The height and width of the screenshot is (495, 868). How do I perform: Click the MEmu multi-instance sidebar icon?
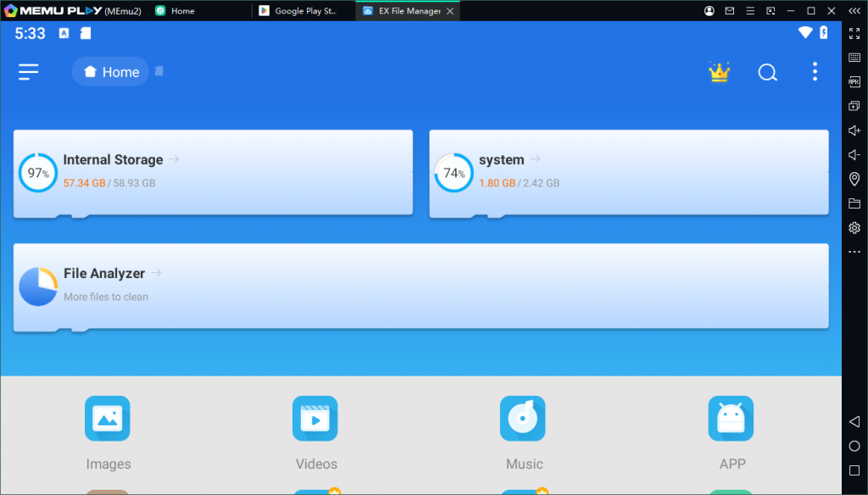[x=854, y=106]
